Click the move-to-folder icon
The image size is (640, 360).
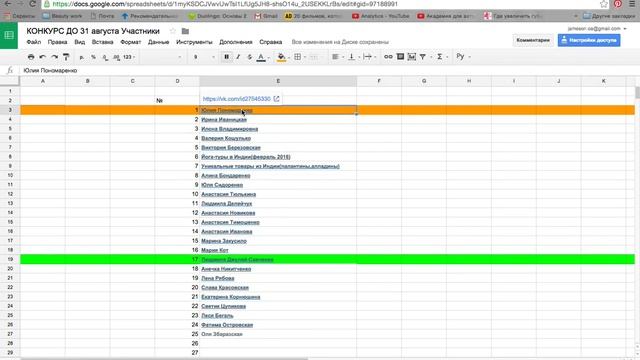point(185,31)
